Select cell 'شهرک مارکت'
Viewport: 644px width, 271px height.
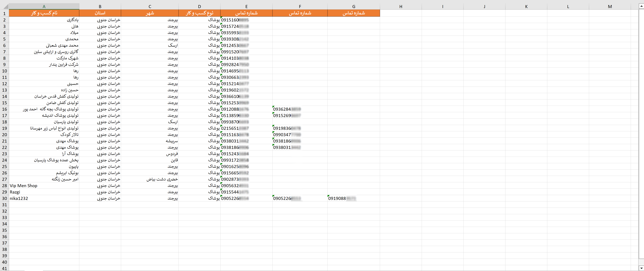44,58
